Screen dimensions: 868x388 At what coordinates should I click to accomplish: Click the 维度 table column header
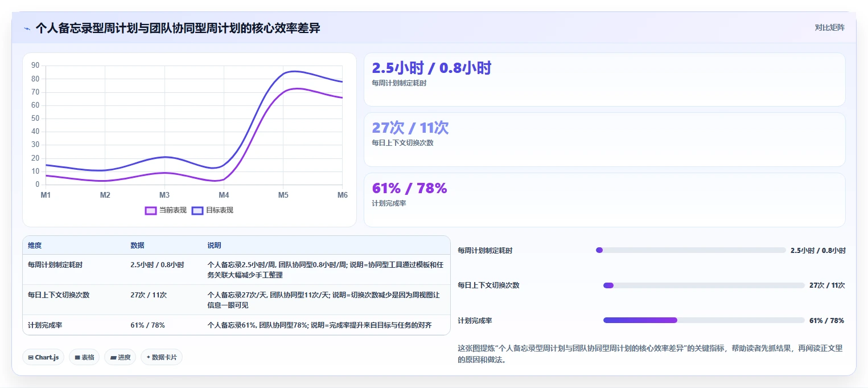click(x=35, y=246)
